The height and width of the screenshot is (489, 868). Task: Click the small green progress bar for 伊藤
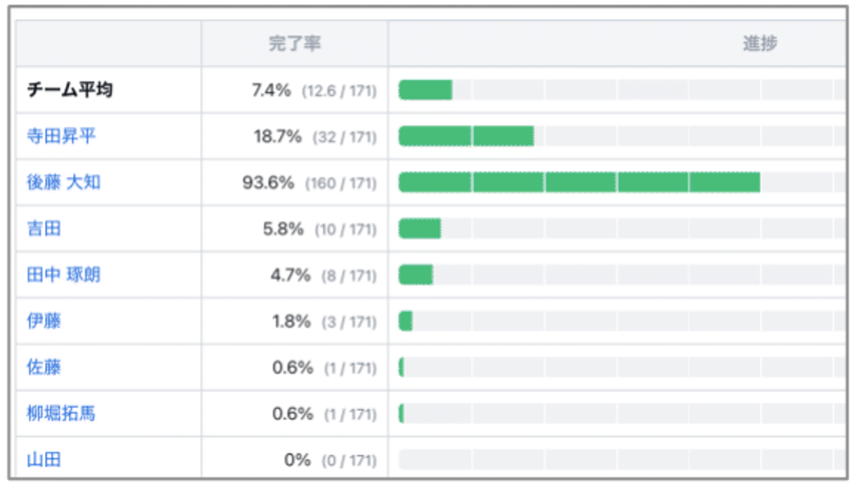pos(406,321)
